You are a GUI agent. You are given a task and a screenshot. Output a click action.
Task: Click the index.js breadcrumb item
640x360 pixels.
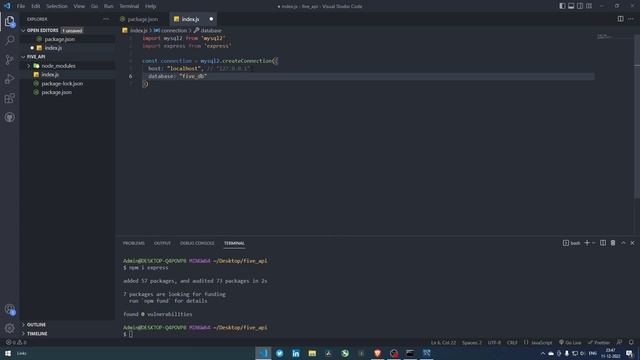pos(135,31)
